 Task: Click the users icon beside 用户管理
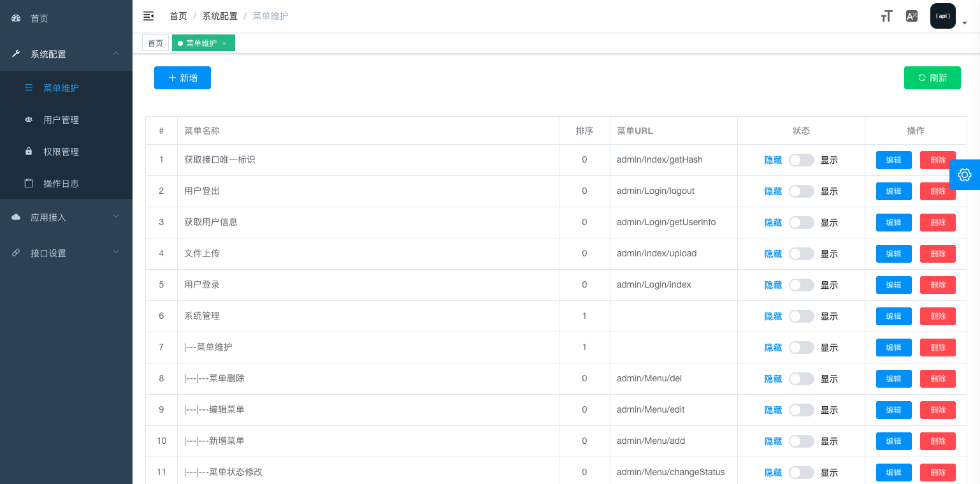click(29, 120)
